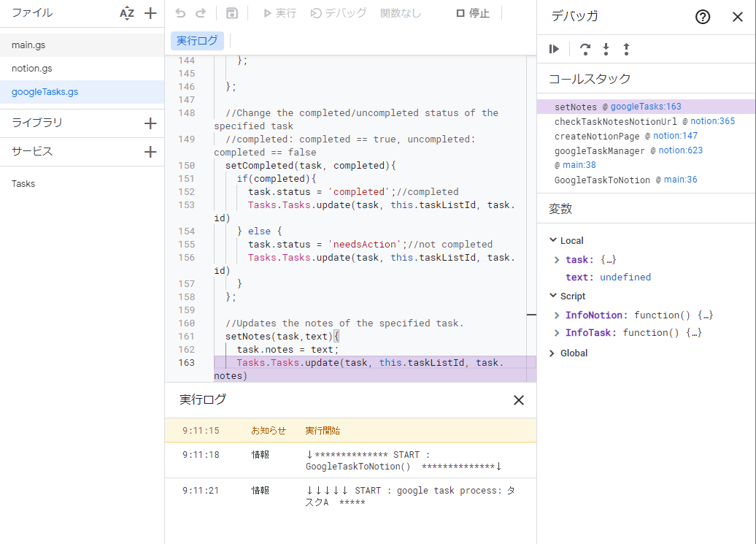The image size is (756, 544).
Task: Resume debugger execution icon
Action: click(x=554, y=49)
